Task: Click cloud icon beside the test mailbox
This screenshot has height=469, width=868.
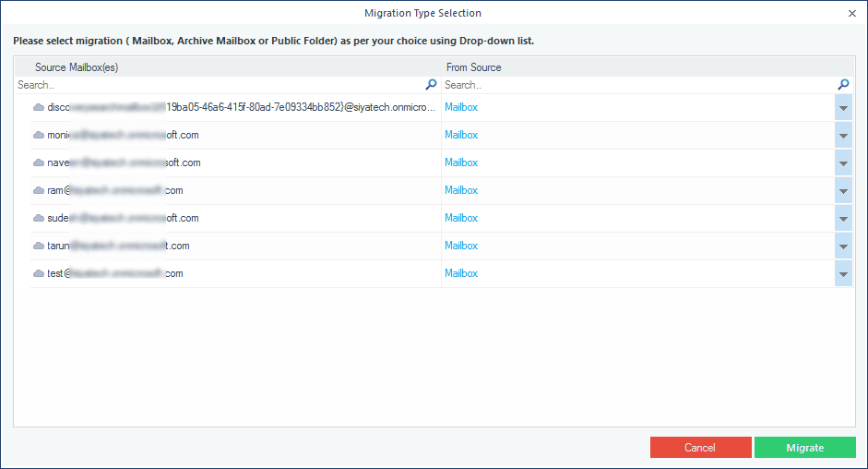Action: point(39,273)
